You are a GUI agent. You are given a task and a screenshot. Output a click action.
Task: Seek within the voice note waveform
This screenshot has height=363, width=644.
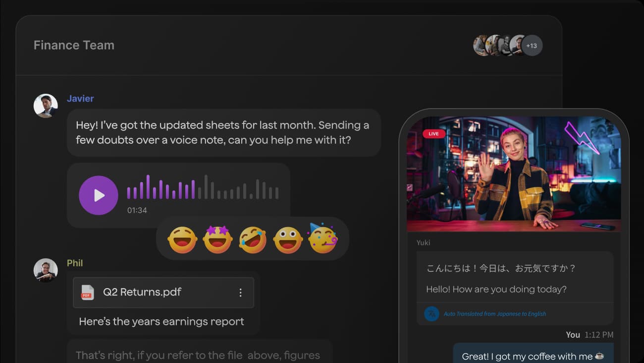(x=203, y=187)
